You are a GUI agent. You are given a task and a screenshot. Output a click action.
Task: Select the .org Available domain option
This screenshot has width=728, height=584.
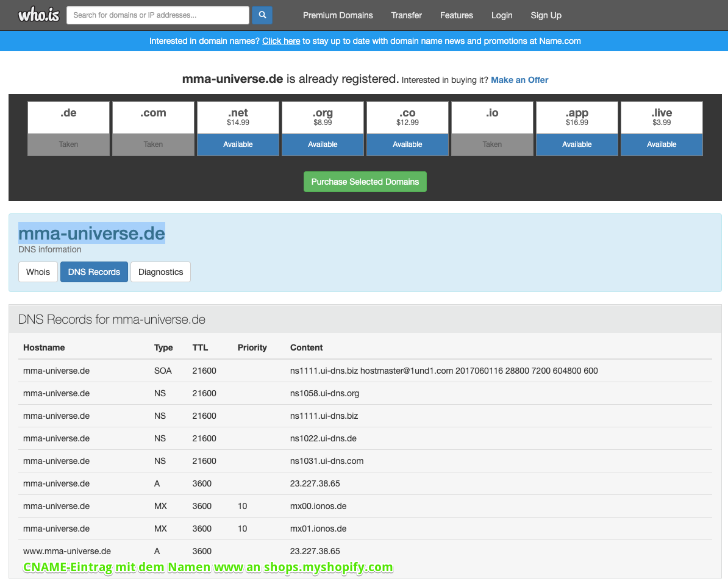point(323,144)
